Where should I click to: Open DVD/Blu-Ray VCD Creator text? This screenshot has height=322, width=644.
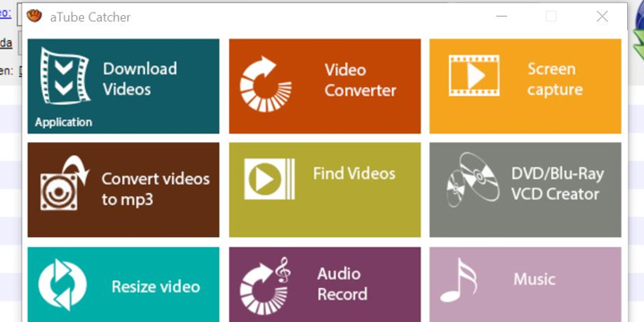[x=558, y=183]
